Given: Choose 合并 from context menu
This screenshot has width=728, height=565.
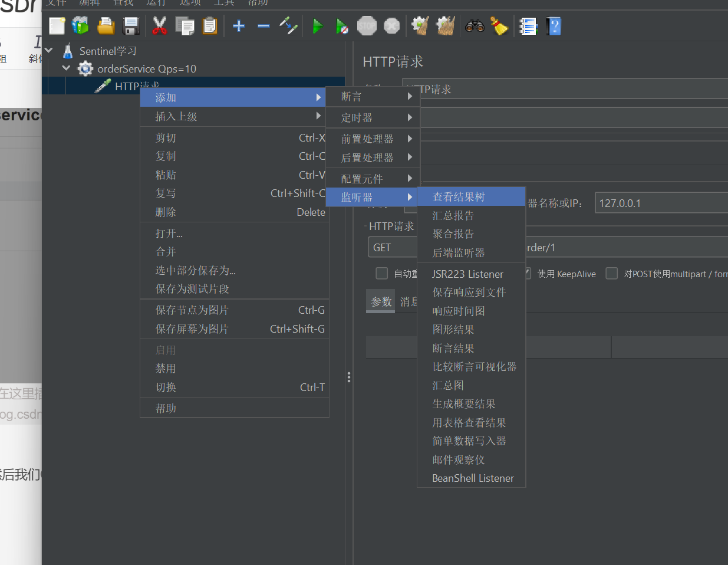Looking at the screenshot, I should pyautogui.click(x=234, y=251).
